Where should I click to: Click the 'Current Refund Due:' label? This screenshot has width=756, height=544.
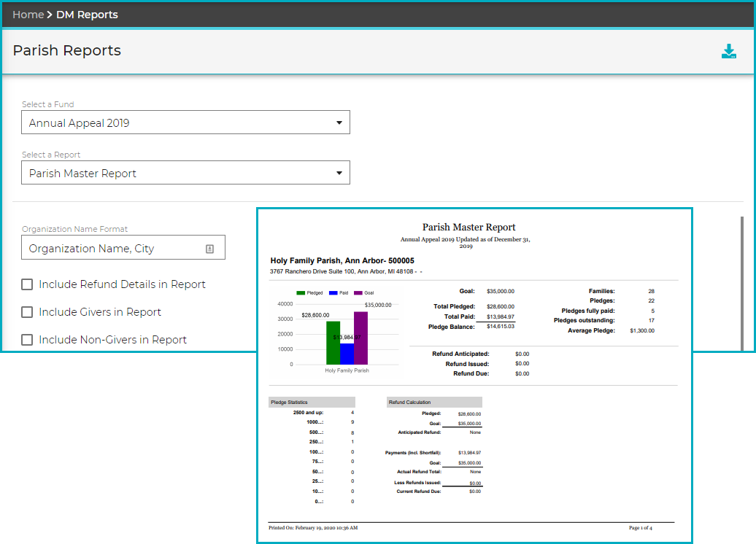coord(419,492)
